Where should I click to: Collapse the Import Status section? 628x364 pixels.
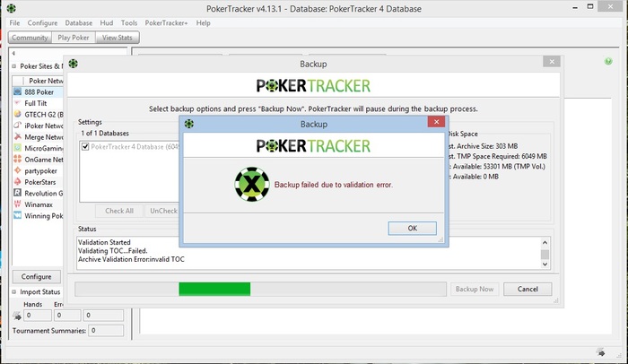[x=14, y=292]
